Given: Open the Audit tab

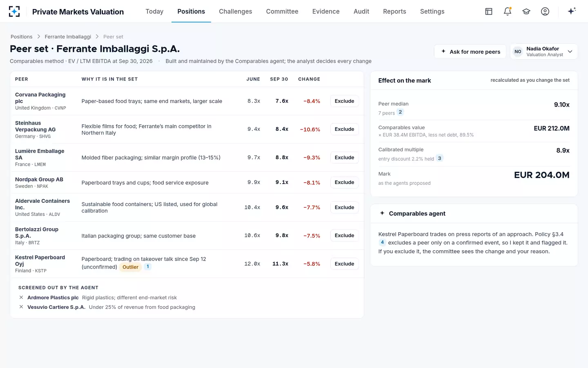Looking at the screenshot, I should (361, 11).
